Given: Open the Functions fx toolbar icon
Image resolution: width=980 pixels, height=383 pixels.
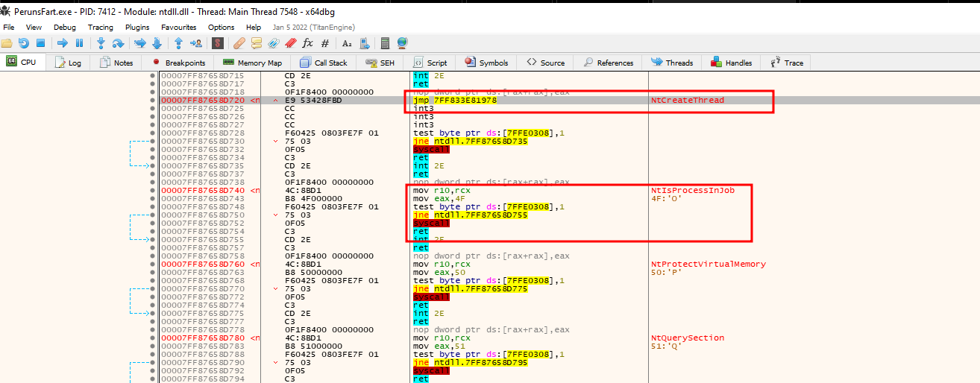Looking at the screenshot, I should pyautogui.click(x=307, y=43).
